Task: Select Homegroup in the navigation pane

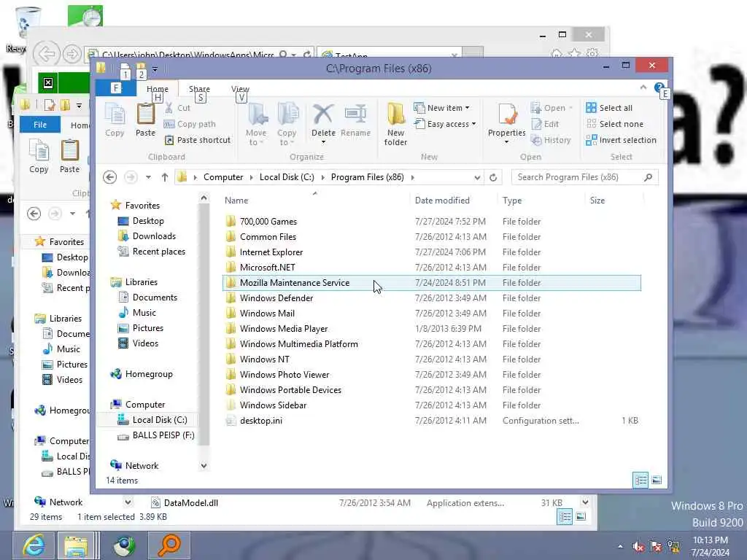Action: point(142,374)
